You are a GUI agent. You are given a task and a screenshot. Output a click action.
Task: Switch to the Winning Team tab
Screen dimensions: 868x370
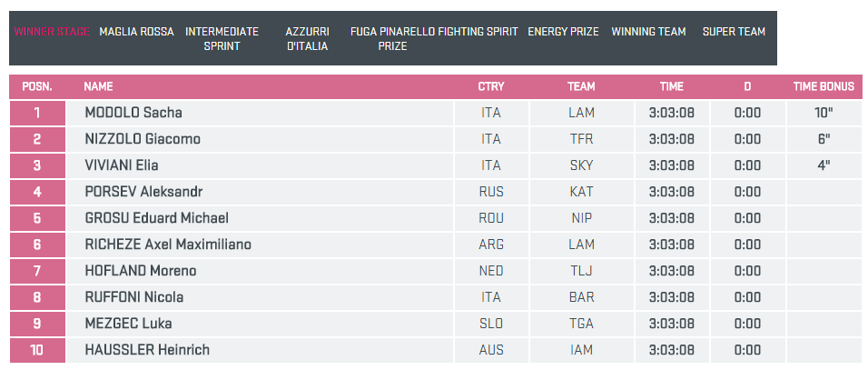tap(648, 32)
